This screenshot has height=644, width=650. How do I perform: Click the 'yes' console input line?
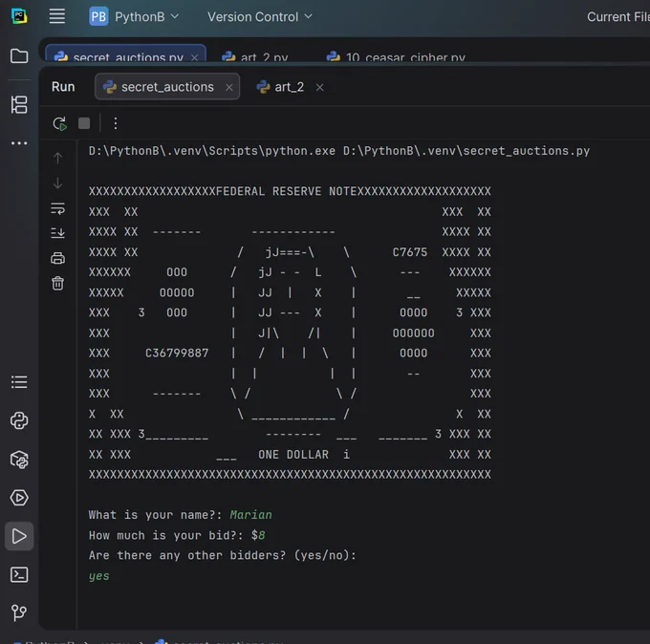click(x=99, y=576)
